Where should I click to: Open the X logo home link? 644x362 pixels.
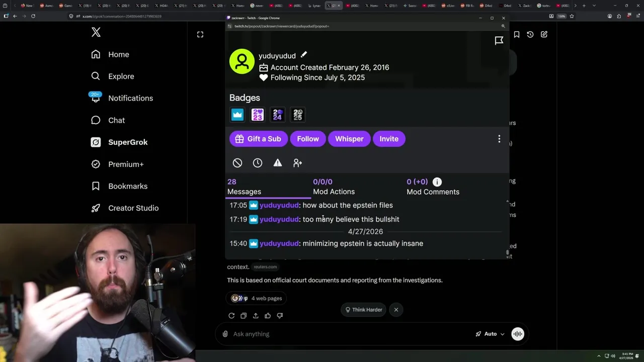96,33
